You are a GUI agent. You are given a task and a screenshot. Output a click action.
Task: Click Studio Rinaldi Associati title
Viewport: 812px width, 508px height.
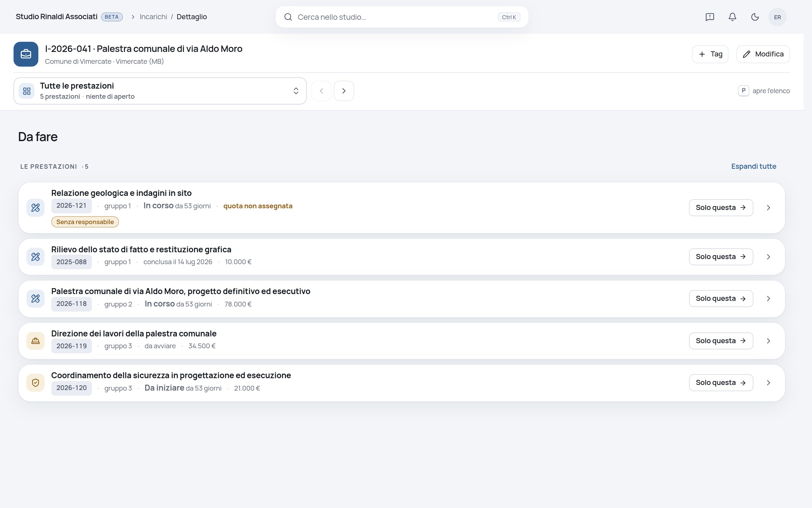point(56,17)
